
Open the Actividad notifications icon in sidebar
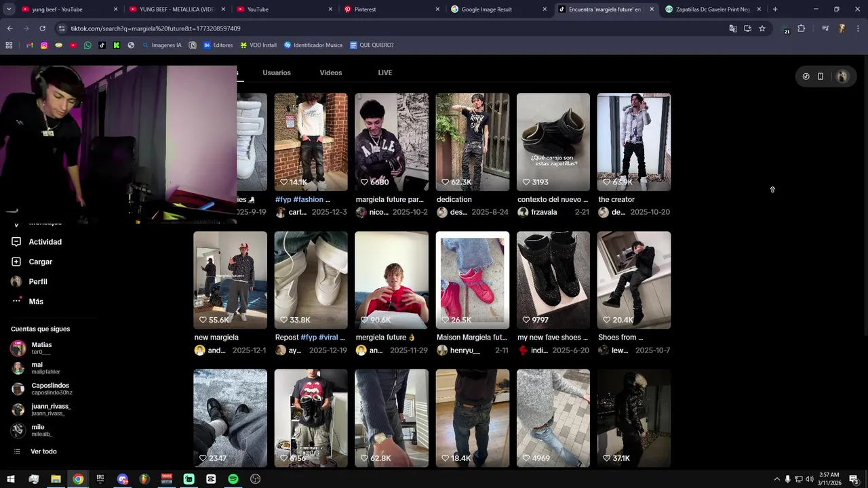pos(16,242)
